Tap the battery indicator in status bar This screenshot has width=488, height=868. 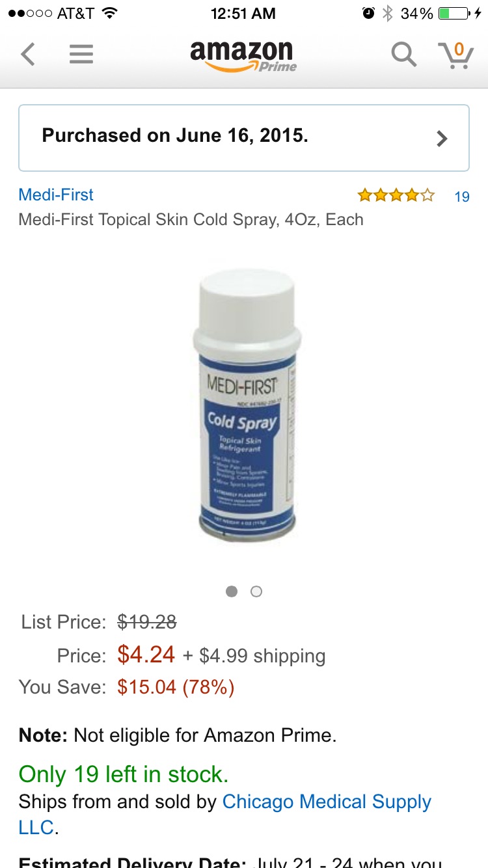454,13
